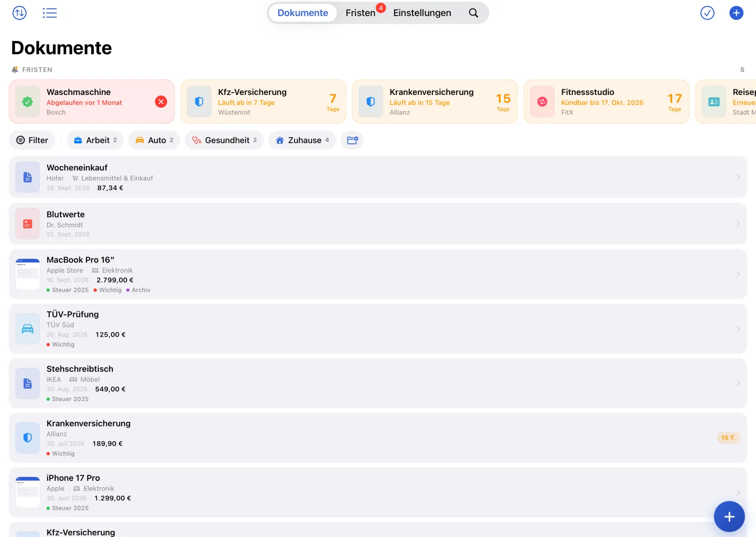Open the sort order icon
Image resolution: width=756 pixels, height=537 pixels.
19,13
